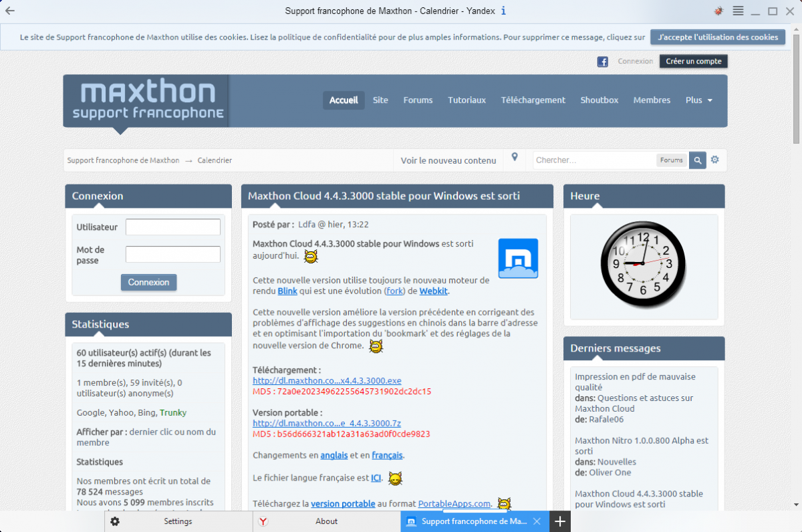Select the Support francophone de Ma... tab
This screenshot has height=532, width=802.
pyautogui.click(x=475, y=521)
